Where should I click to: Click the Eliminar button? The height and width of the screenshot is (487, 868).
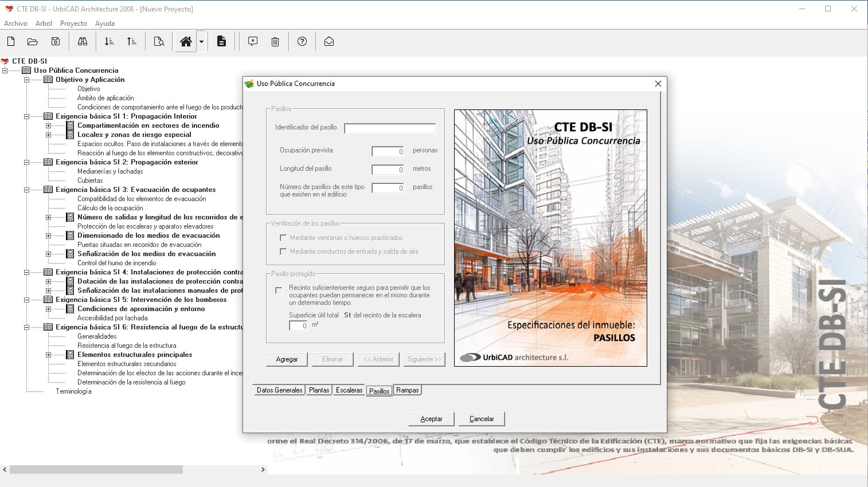333,359
